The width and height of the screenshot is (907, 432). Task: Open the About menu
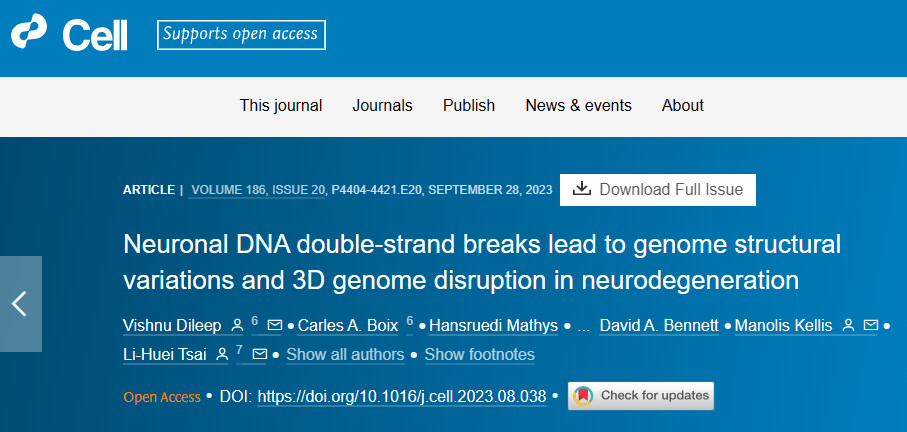[x=683, y=106]
